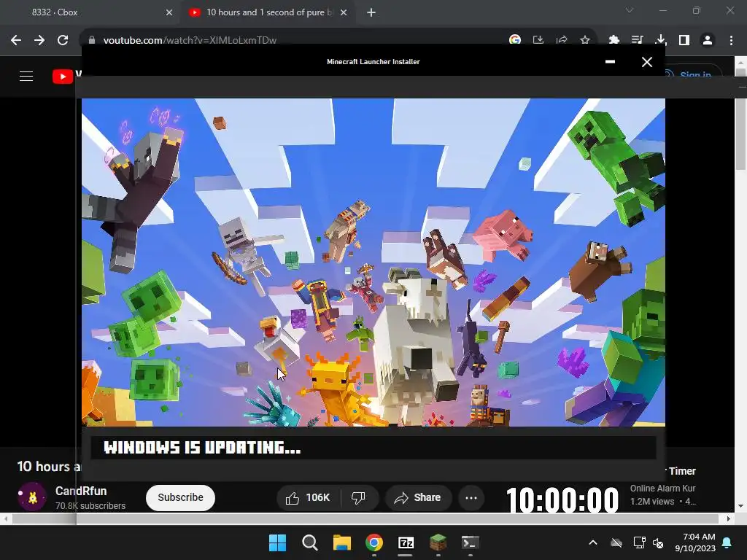Click the WINDOWS IS UPDATING status text

pyautogui.click(x=202, y=448)
